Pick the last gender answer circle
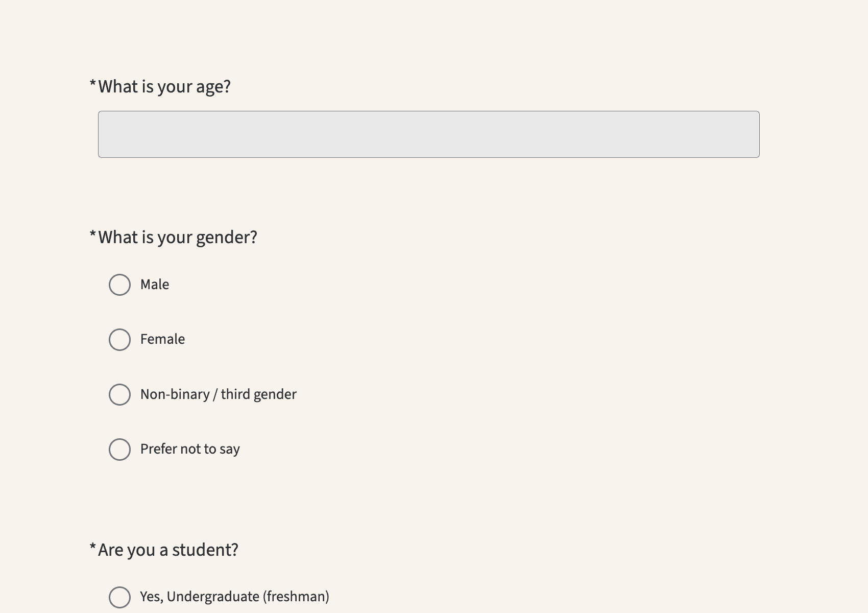Screen dimensions: 868x613 (119, 450)
